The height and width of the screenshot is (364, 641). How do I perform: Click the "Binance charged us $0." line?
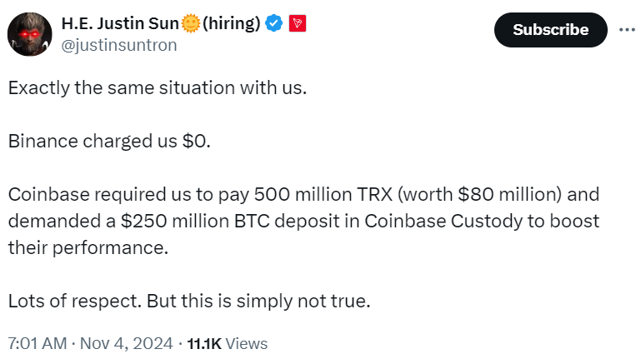[110, 141]
